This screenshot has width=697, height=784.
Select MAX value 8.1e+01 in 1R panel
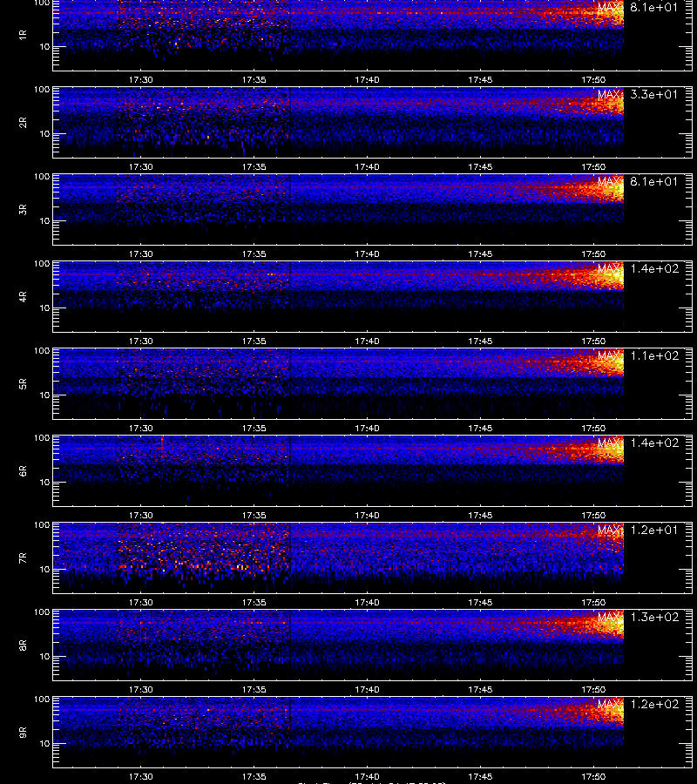pos(654,8)
